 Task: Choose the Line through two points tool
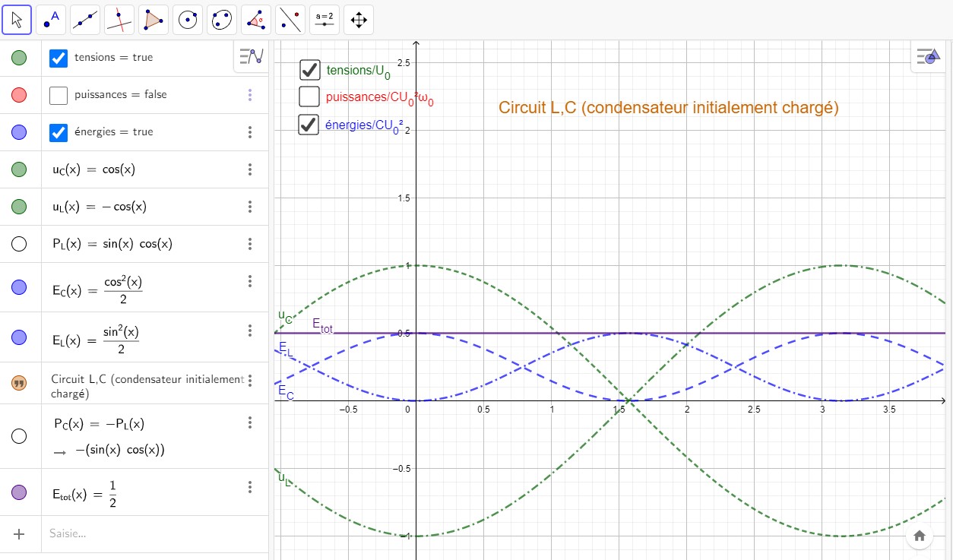click(x=85, y=20)
